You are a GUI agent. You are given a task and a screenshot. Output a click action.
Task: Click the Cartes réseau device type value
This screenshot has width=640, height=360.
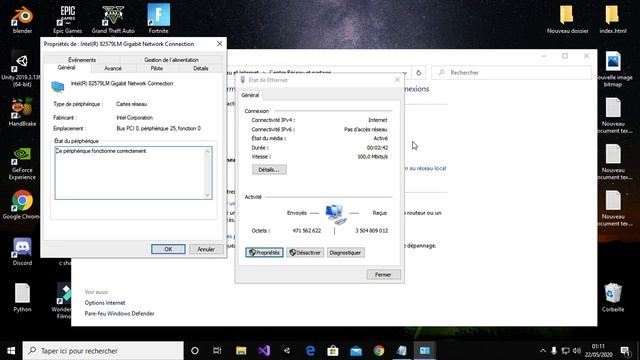131,104
